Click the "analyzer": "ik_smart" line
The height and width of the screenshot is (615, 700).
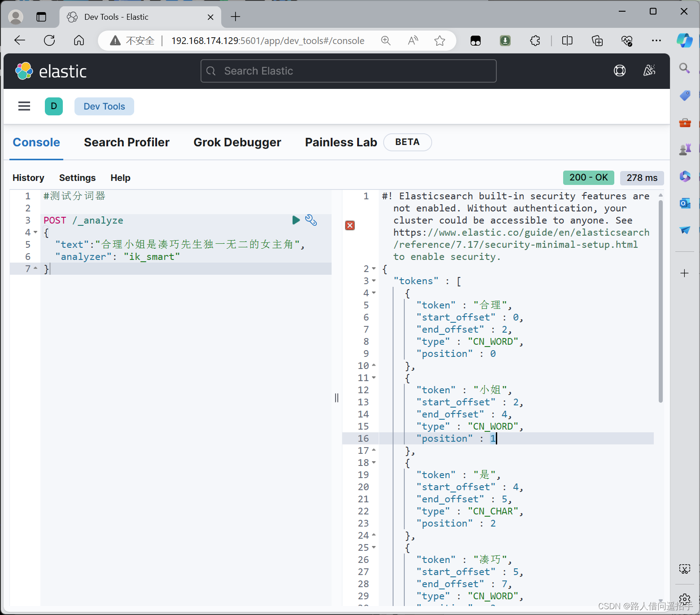[x=118, y=256]
